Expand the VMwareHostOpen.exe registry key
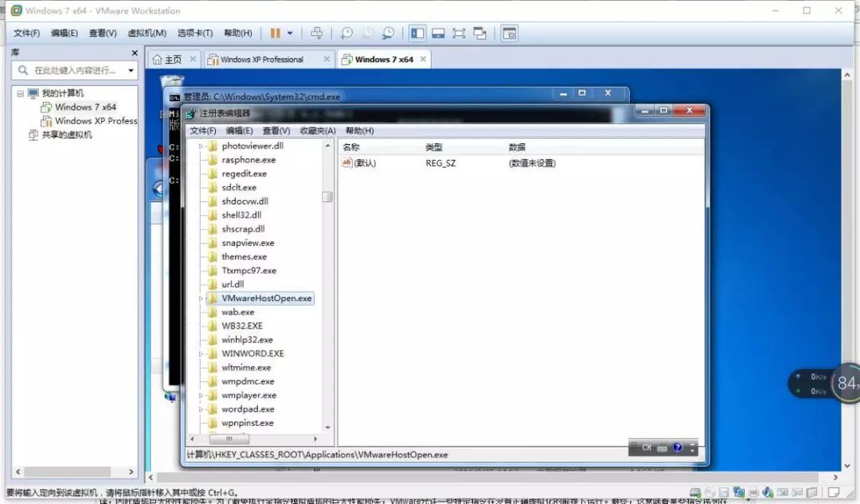860x504 pixels. tap(201, 299)
